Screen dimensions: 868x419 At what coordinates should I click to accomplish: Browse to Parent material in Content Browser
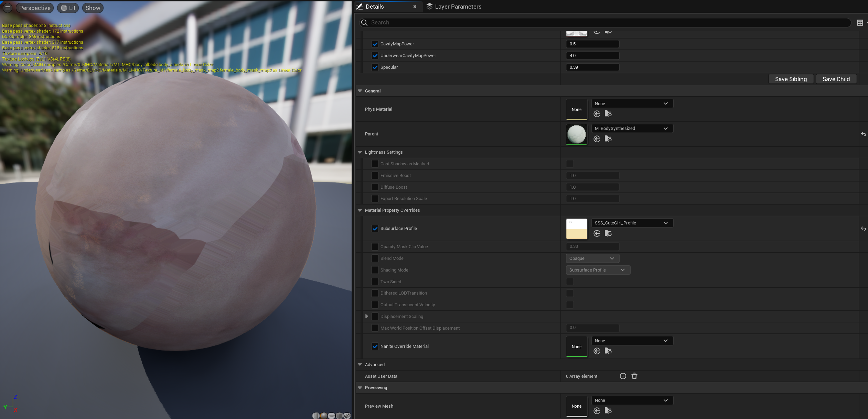point(608,139)
